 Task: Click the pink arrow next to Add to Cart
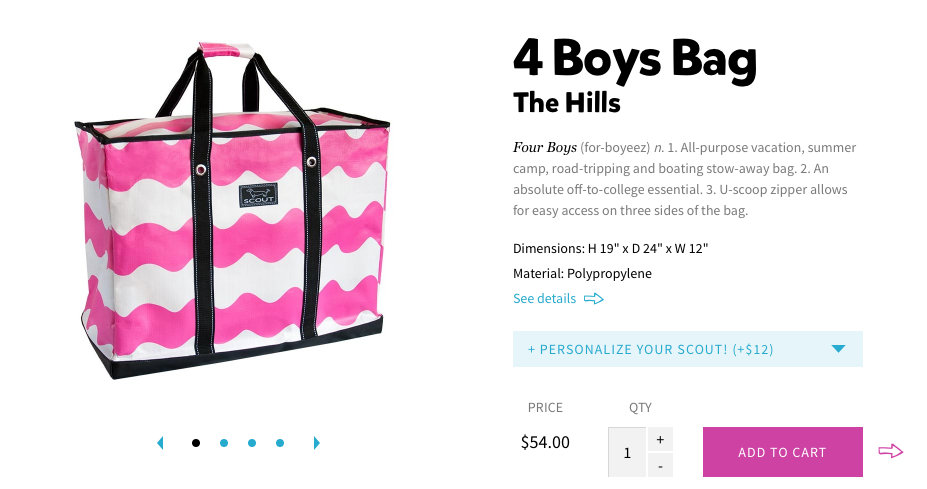coord(890,452)
